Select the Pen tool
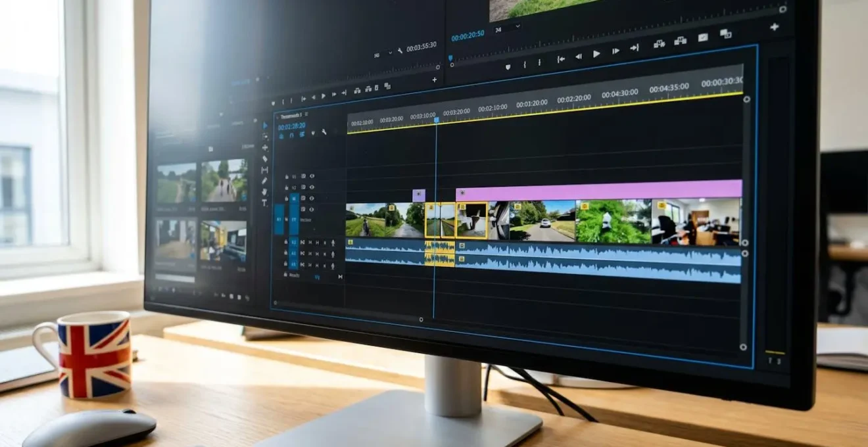The width and height of the screenshot is (868, 447). point(264,181)
